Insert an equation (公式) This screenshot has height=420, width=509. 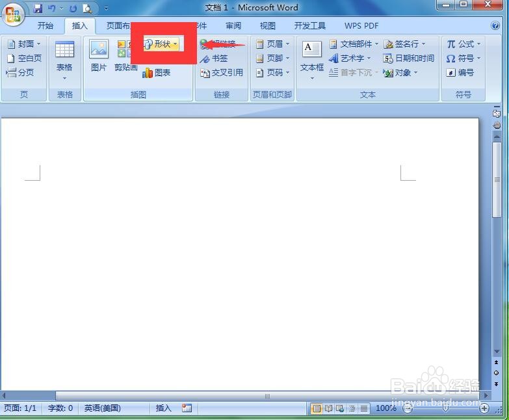pyautogui.click(x=463, y=44)
